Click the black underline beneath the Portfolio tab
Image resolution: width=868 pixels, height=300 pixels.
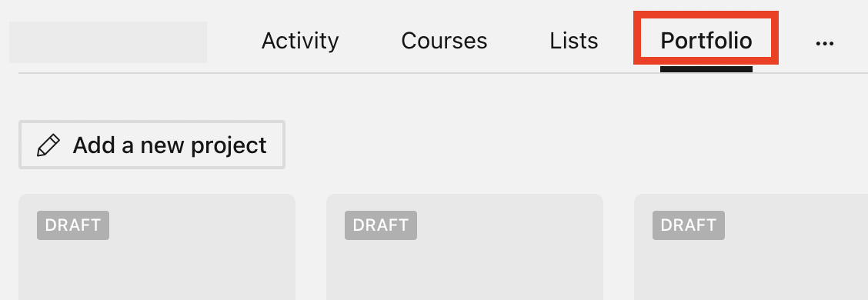click(706, 69)
